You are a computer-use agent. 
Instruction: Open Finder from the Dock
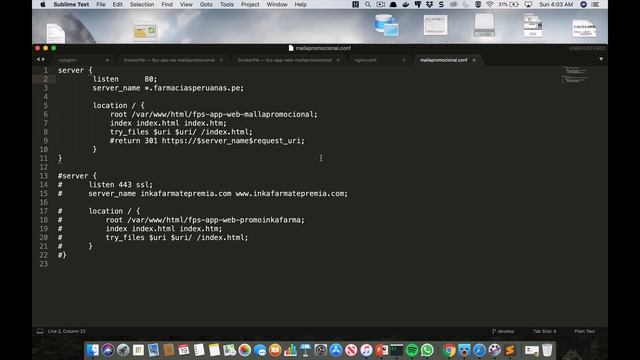pyautogui.click(x=93, y=350)
